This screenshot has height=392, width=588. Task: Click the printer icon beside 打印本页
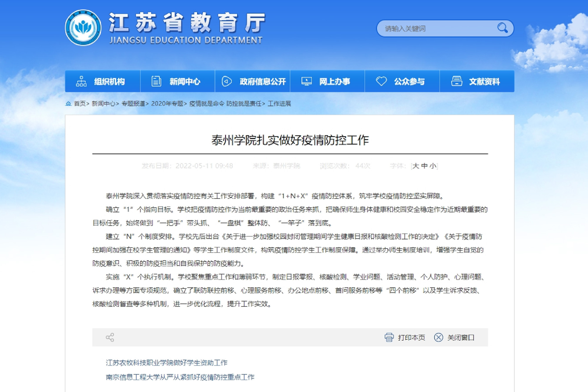389,337
